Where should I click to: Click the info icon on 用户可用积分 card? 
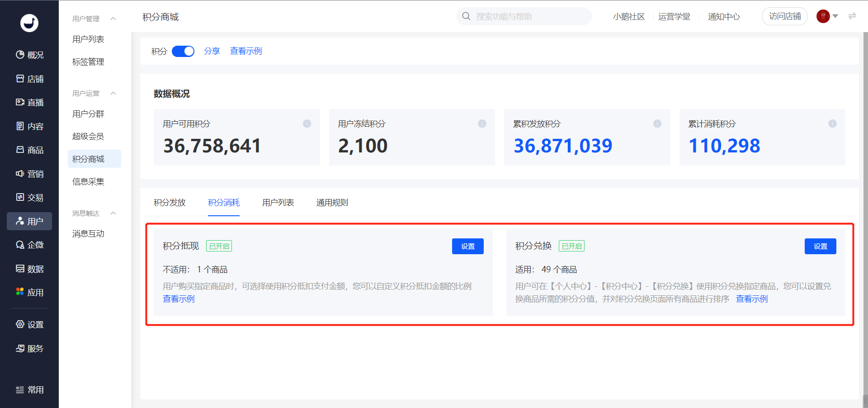click(307, 123)
